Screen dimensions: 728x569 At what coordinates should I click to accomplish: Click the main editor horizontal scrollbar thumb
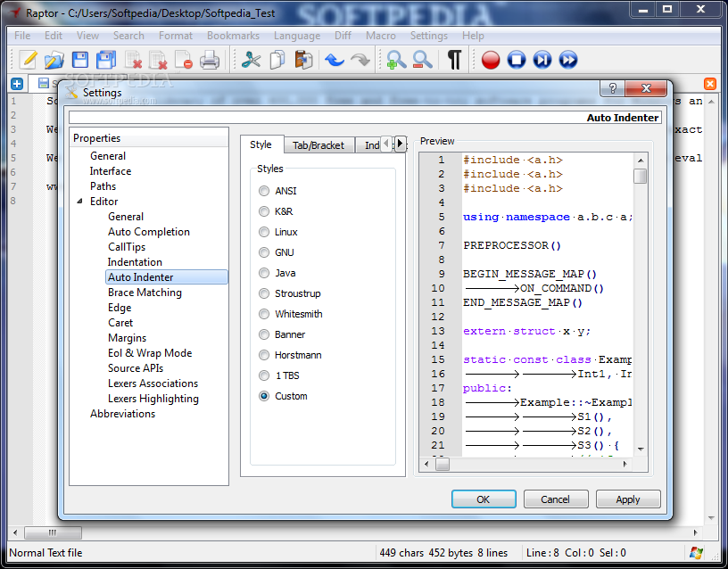click(53, 532)
